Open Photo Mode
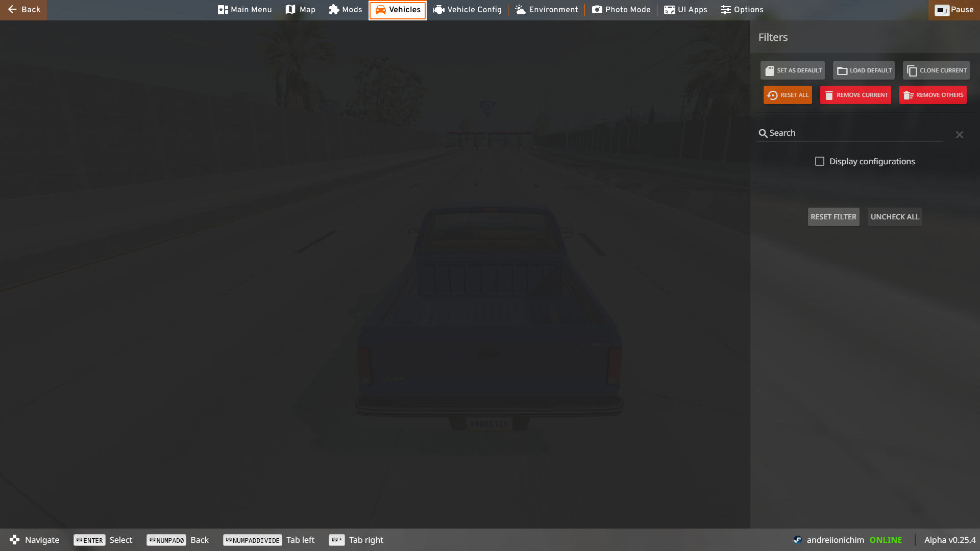 click(621, 10)
